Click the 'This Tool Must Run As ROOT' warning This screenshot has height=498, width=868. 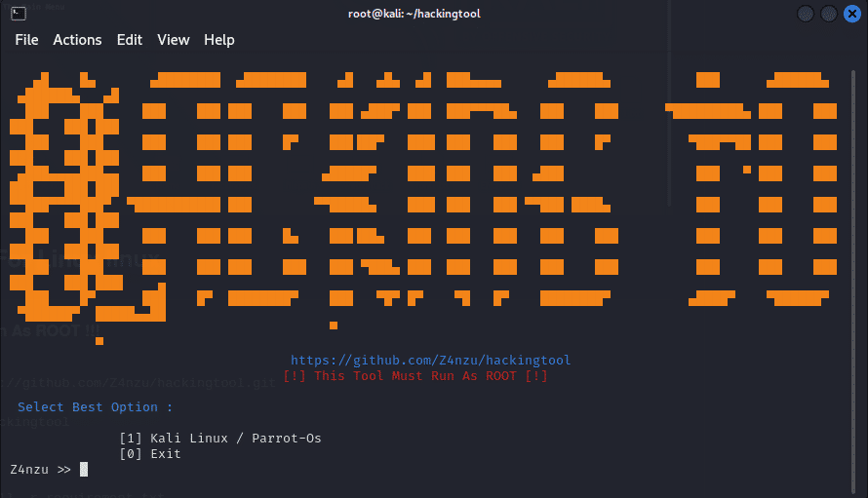point(415,376)
